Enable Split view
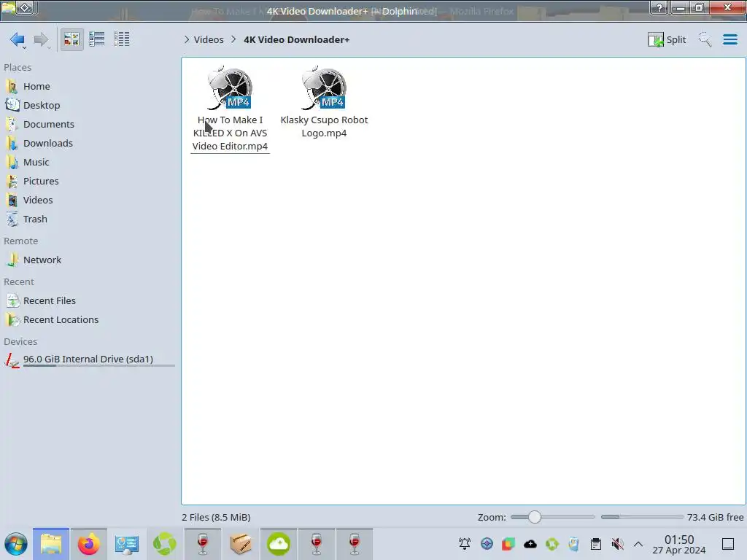Screen dimensions: 747x560 pos(667,39)
